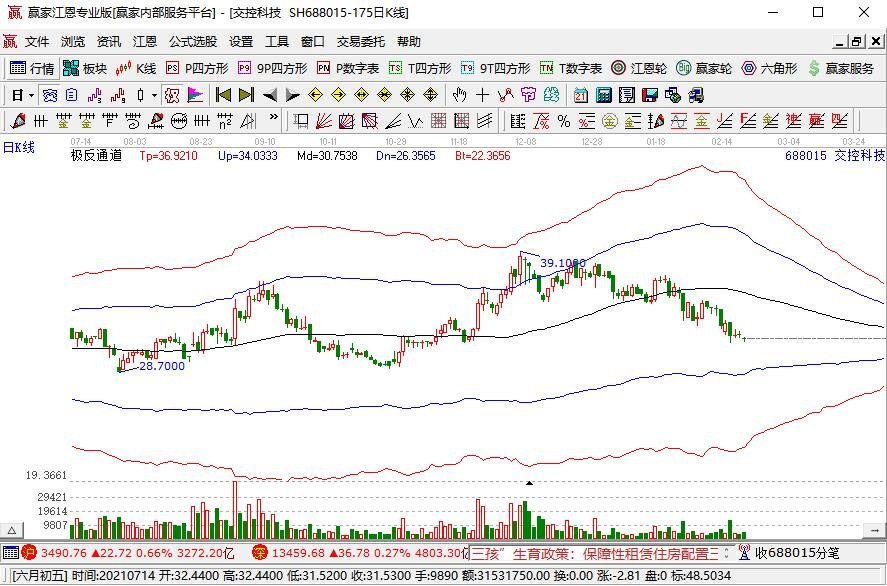Restore the inner chart window
The width and height of the screenshot is (887, 586).
[x=857, y=41]
